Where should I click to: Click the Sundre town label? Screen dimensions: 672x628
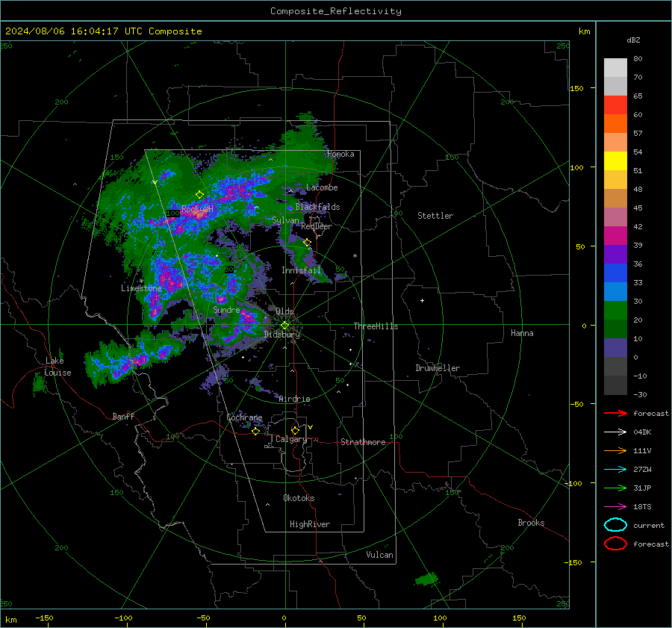coord(226,309)
